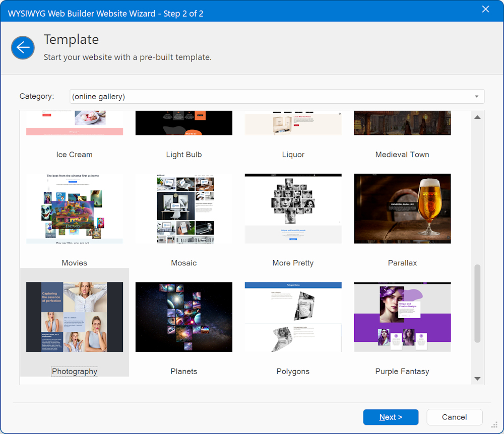This screenshot has width=504, height=434.
Task: Select the Purple Fantasy template thumbnail
Action: click(x=402, y=317)
